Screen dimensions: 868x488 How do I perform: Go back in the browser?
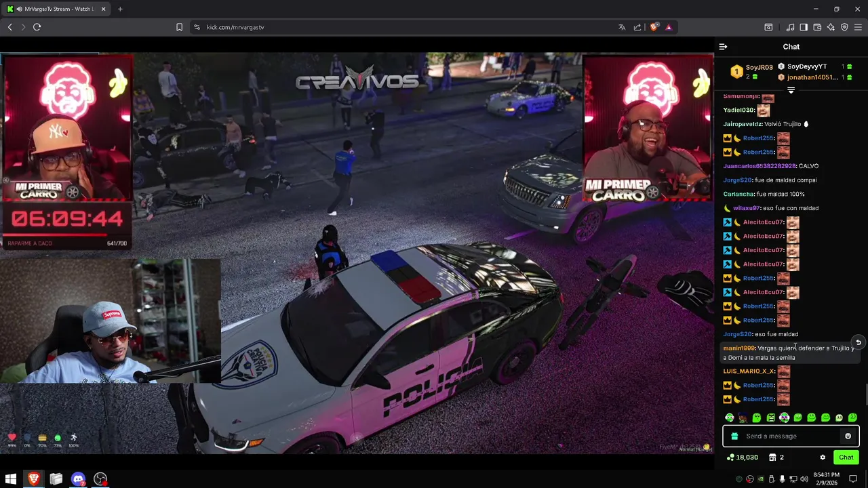point(9,27)
